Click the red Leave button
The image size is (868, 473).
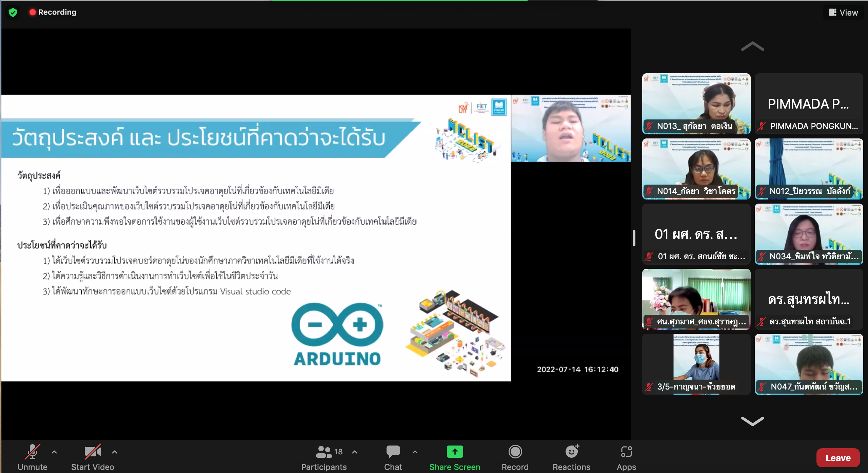837,458
